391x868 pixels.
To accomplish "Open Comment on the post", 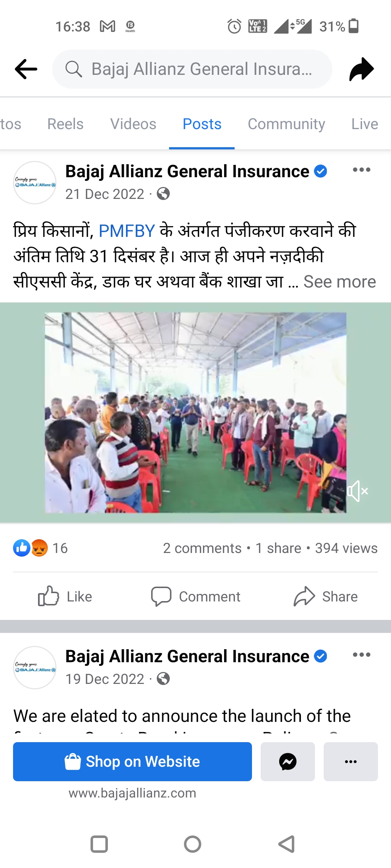I will [195, 596].
